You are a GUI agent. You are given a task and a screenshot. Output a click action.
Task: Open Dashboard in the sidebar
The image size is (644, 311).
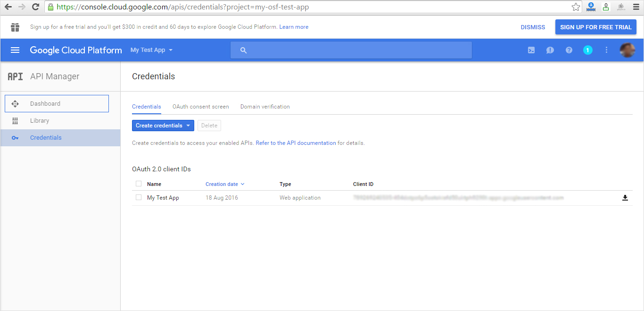coord(57,103)
